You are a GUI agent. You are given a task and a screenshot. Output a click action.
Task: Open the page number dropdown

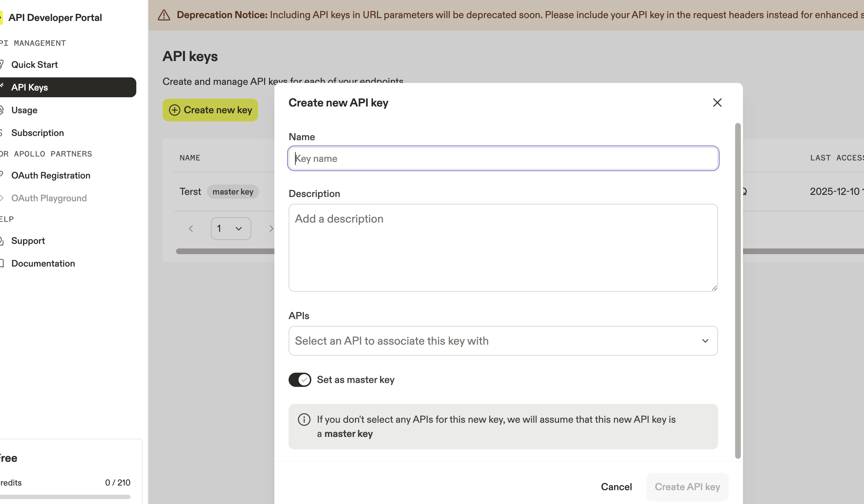pos(231,229)
